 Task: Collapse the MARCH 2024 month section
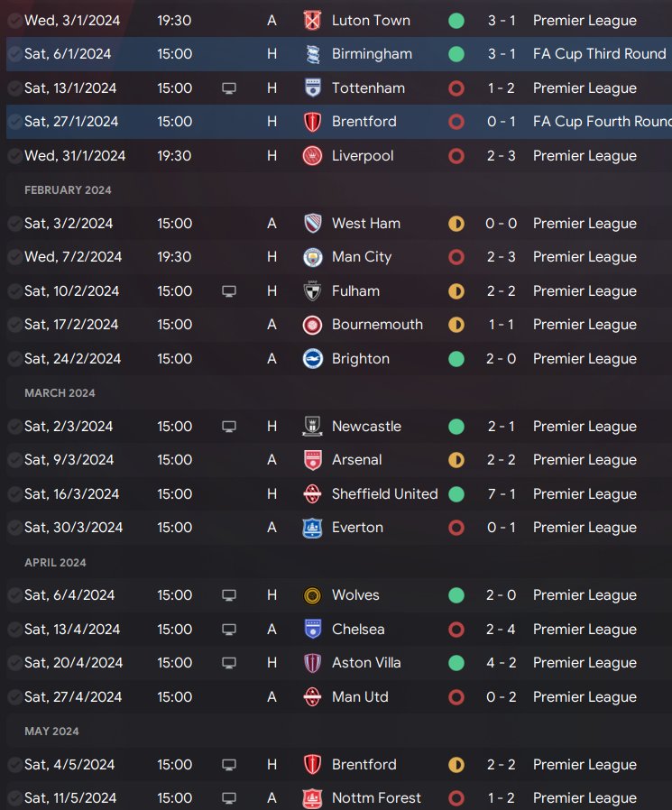click(60, 393)
